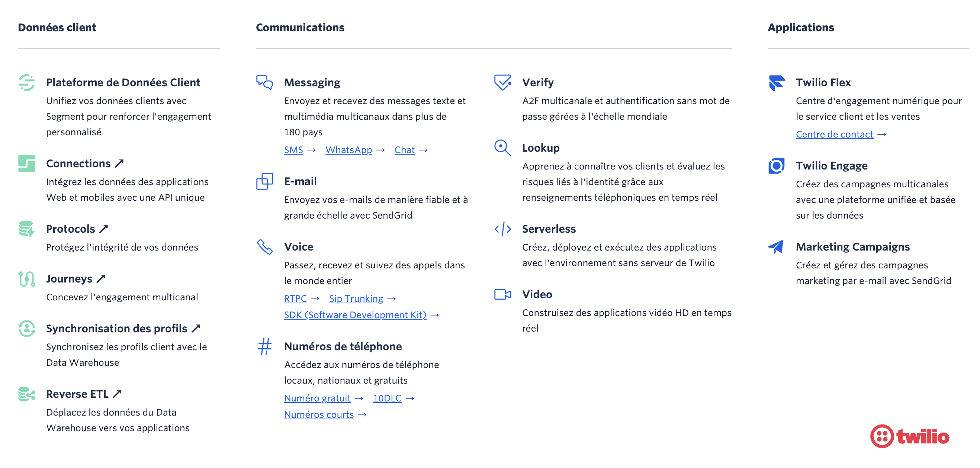Click the Video camera icon

click(x=502, y=294)
